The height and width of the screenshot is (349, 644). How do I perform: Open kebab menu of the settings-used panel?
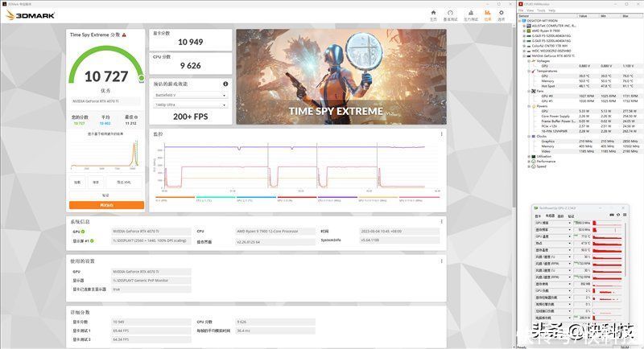441,261
